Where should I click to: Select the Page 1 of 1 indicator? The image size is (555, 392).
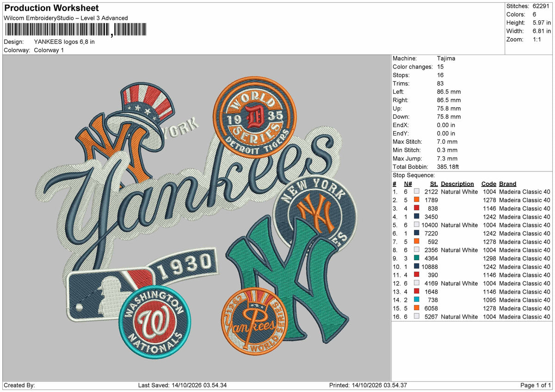(x=536, y=386)
